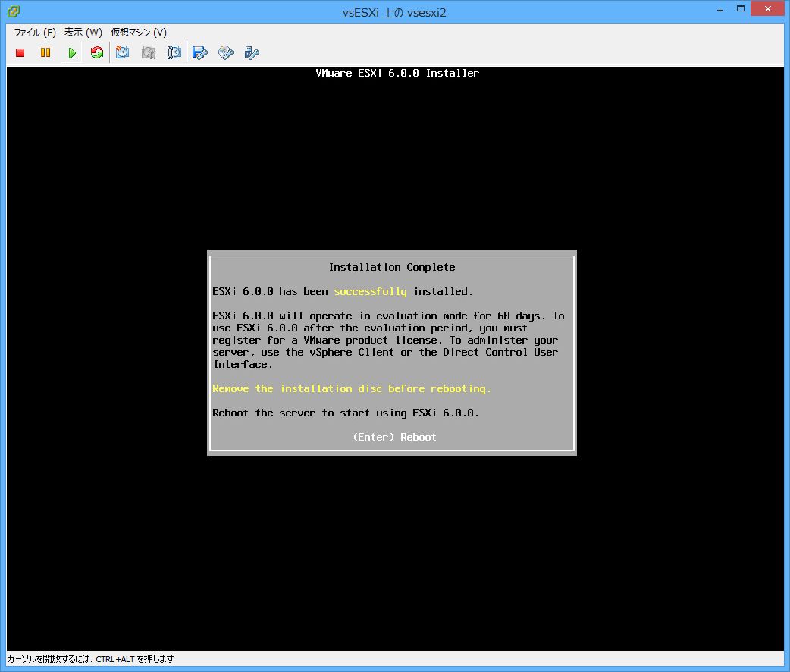Click the yellow word 'successfully'
This screenshot has width=790, height=672.
(x=370, y=291)
